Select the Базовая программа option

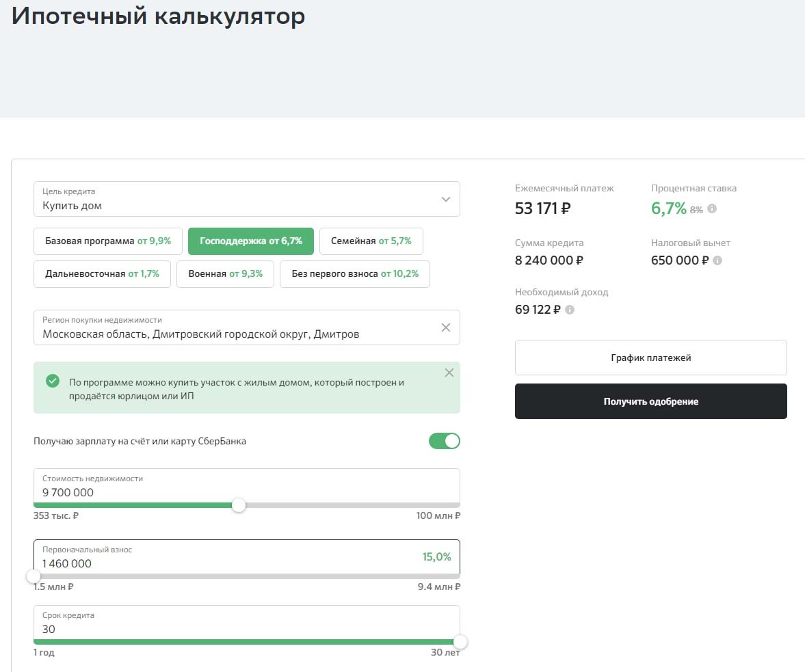click(x=108, y=241)
